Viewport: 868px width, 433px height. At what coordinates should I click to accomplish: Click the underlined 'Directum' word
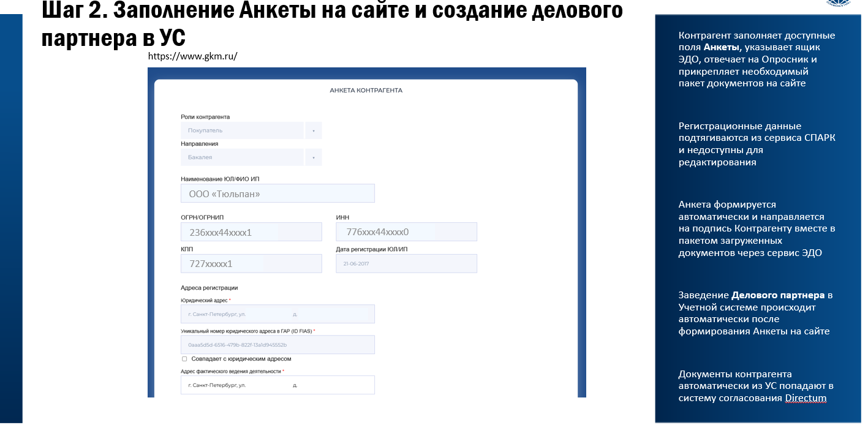click(x=806, y=398)
